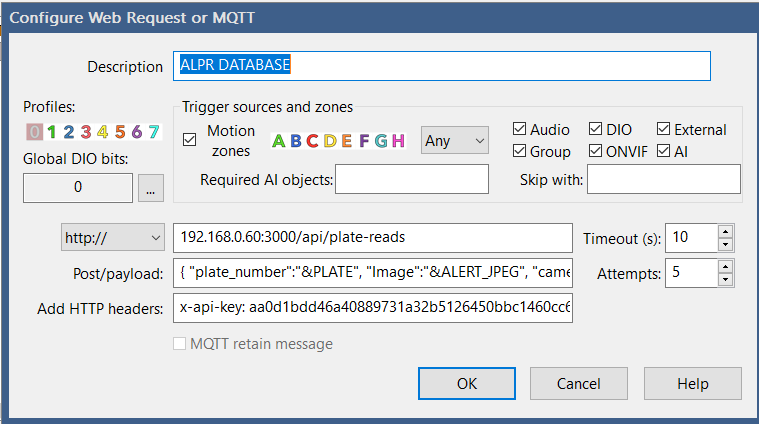Open the Any zones dropdown
759x424 pixels.
pyautogui.click(x=455, y=141)
